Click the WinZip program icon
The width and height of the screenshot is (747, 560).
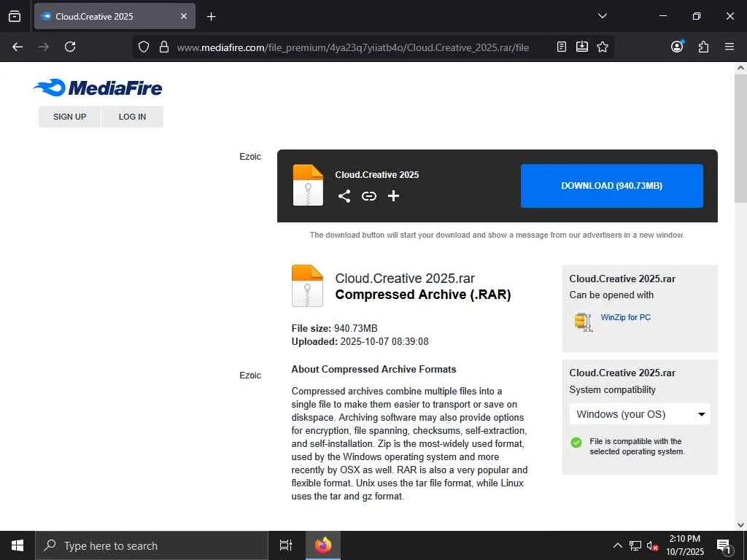click(x=584, y=322)
